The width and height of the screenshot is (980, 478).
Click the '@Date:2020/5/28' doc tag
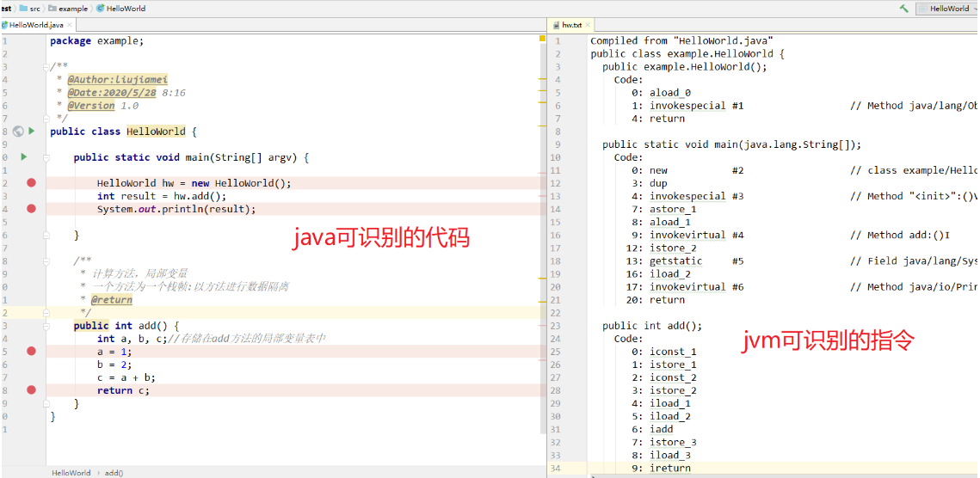pos(113,93)
